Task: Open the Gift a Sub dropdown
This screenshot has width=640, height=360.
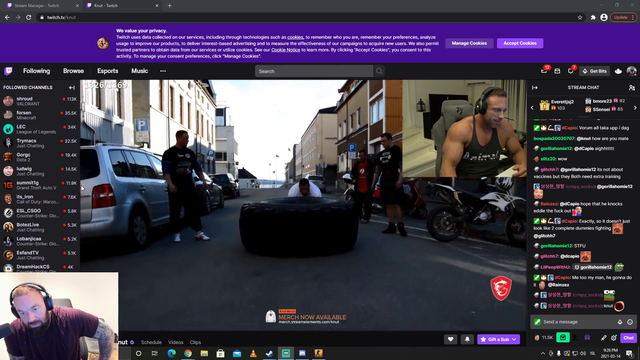Action: 498,339
